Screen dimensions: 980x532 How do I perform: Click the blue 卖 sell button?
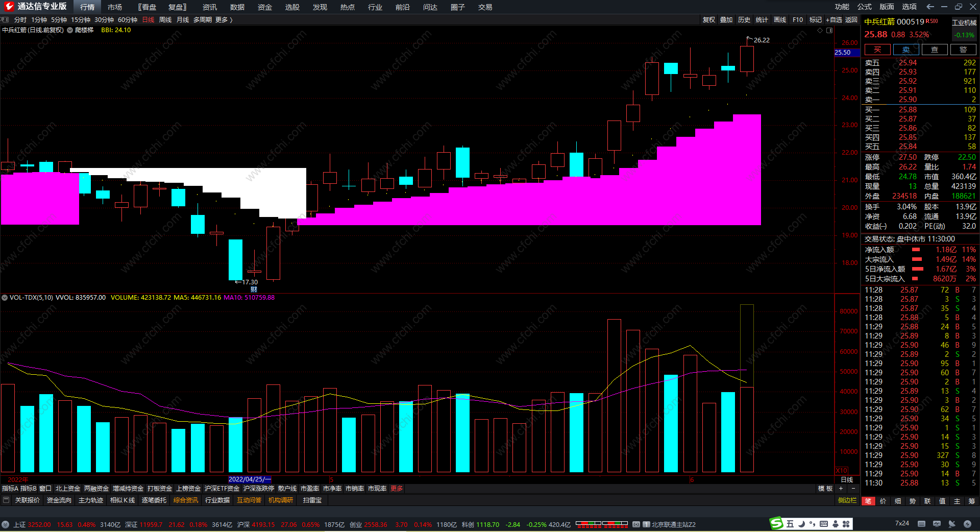coord(906,50)
